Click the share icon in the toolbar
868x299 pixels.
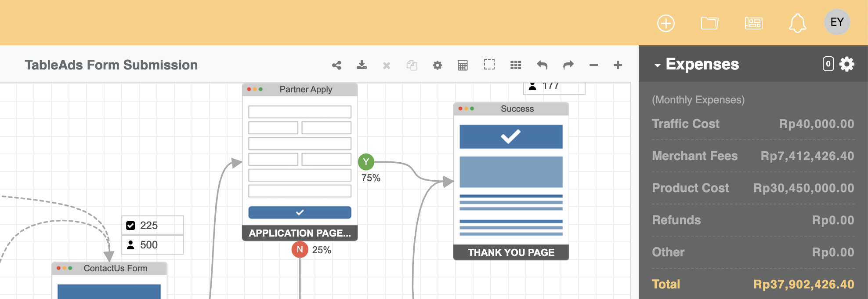[336, 66]
